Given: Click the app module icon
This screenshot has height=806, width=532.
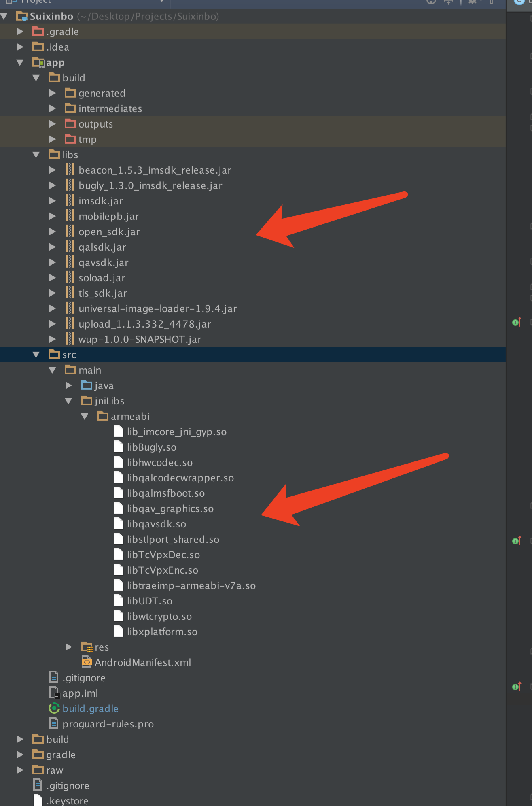Looking at the screenshot, I should pyautogui.click(x=38, y=62).
